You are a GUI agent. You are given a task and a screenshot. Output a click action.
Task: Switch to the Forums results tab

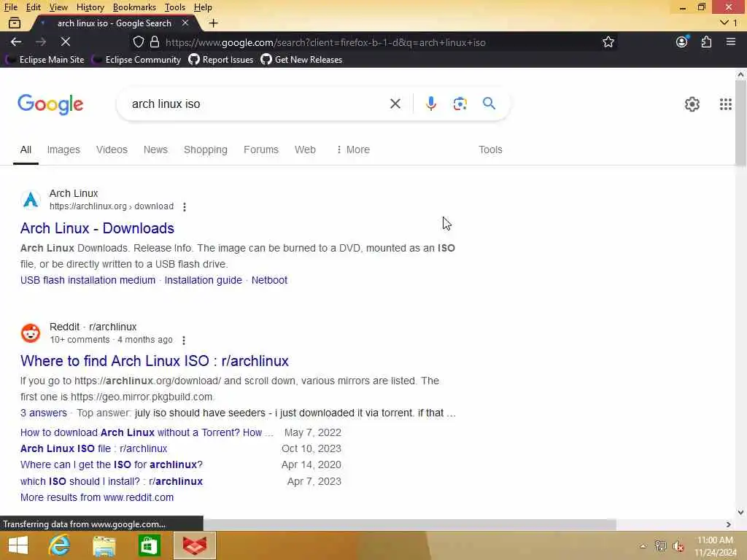pyautogui.click(x=261, y=149)
